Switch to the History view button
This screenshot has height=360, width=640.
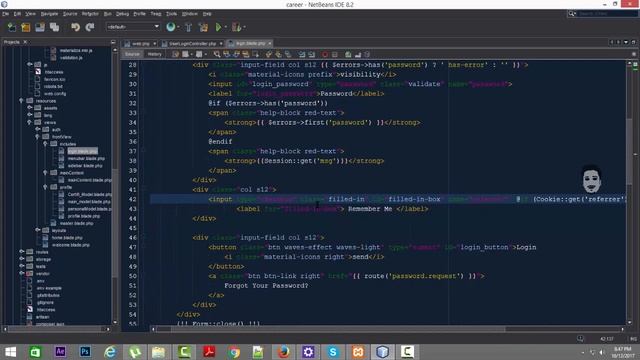tap(154, 54)
